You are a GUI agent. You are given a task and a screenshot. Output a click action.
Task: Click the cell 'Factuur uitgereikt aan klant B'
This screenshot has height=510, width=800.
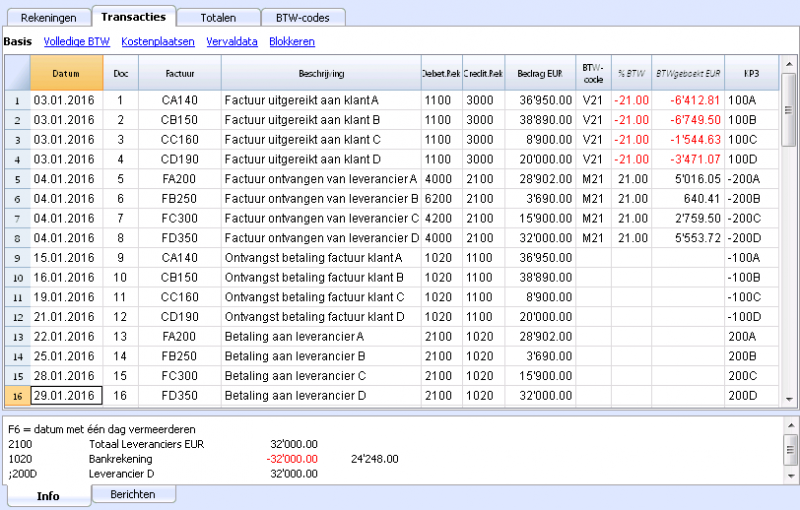(321, 120)
